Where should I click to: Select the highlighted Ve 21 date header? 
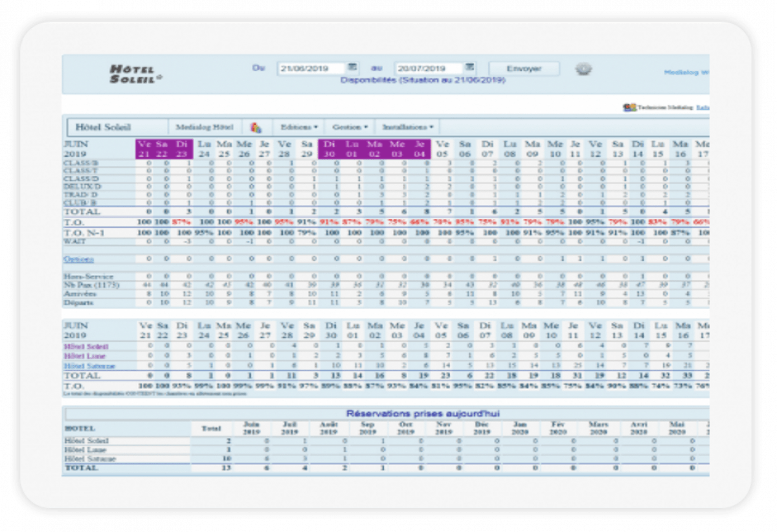(144, 148)
